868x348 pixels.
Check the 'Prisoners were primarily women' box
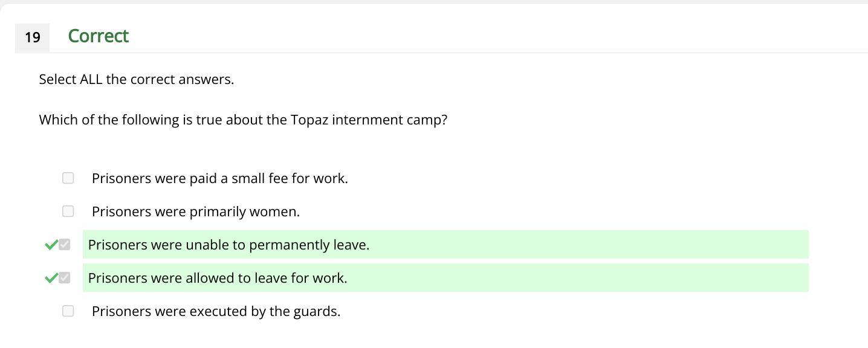click(68, 211)
